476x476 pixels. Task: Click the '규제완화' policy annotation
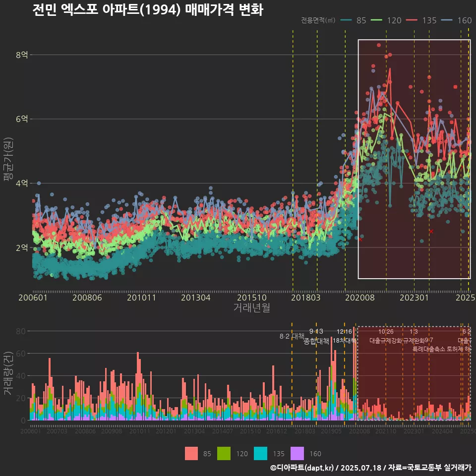click(414, 340)
